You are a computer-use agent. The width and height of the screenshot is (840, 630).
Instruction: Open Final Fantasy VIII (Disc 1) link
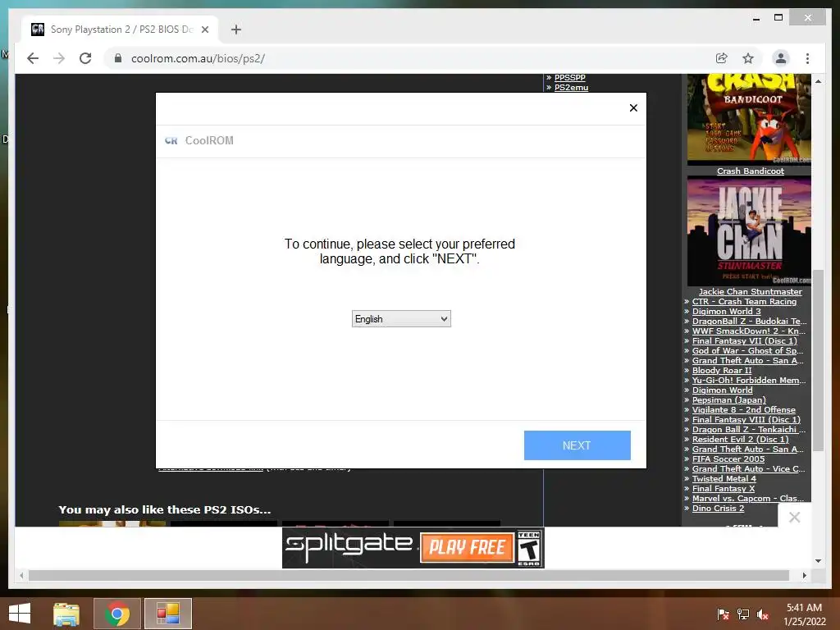coord(746,419)
